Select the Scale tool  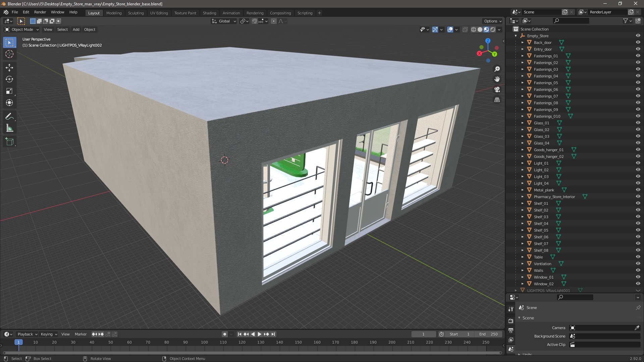coord(9,91)
